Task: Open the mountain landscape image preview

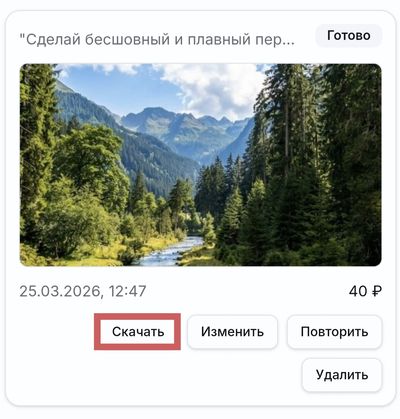Action: [200, 165]
